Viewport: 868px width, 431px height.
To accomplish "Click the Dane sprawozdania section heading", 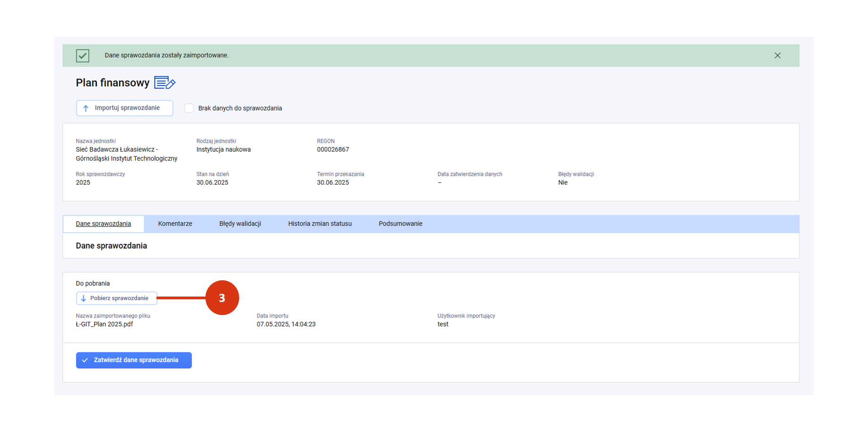I will (111, 246).
